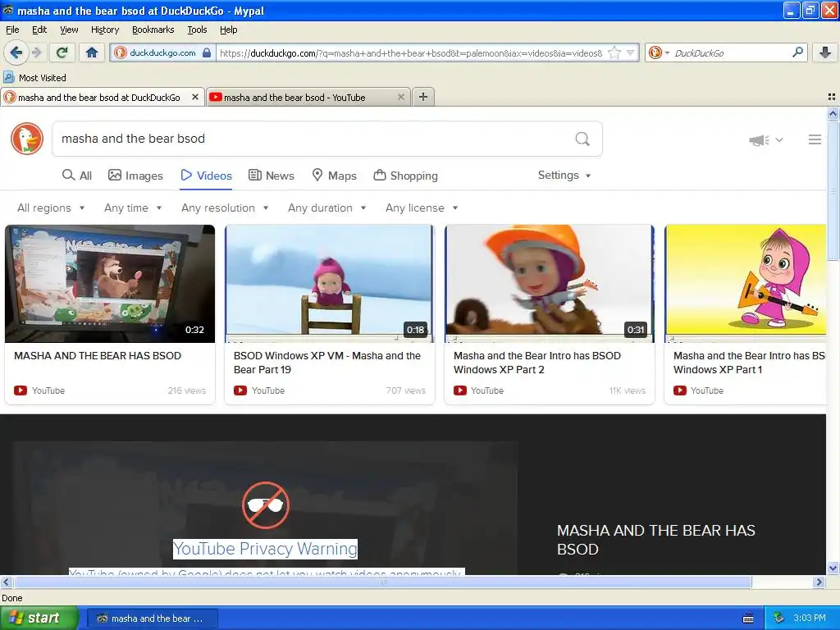840x630 pixels.
Task: Open the hamburger side menu
Action: click(x=815, y=139)
